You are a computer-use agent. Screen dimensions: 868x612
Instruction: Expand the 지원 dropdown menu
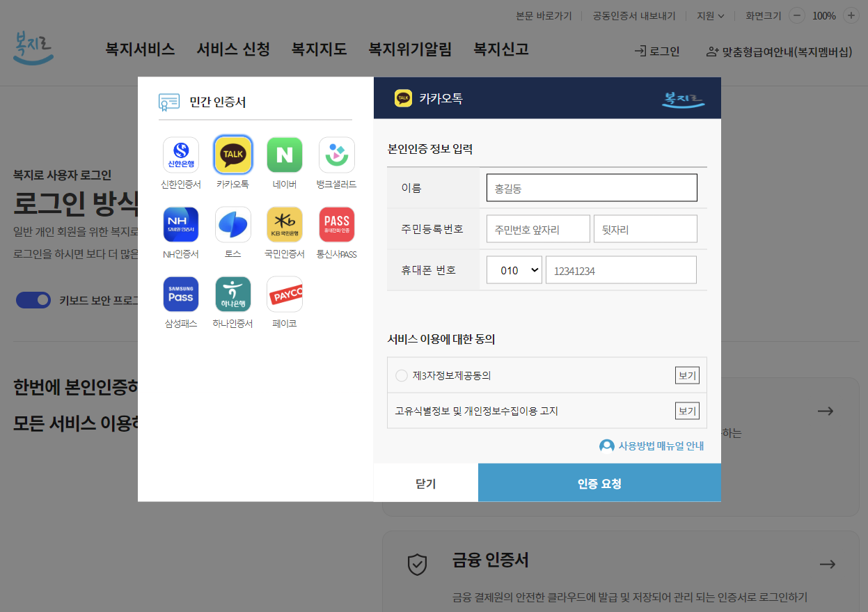(x=711, y=15)
